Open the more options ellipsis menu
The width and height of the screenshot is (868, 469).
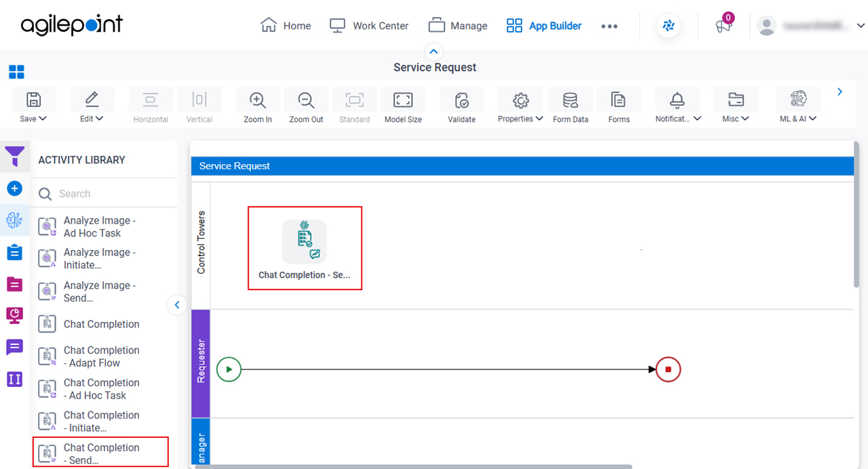click(x=609, y=26)
